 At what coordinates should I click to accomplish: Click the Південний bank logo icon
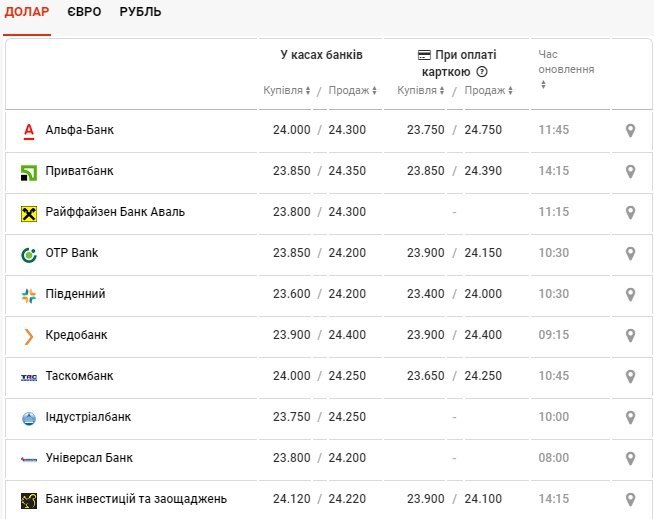(x=28, y=295)
